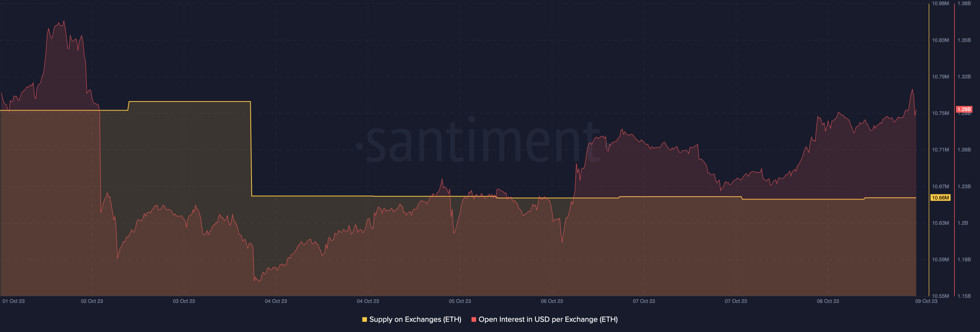Screen dimensions: 980x332
Task: Click the 06 Oct 23 date label
Action: pyautogui.click(x=552, y=301)
